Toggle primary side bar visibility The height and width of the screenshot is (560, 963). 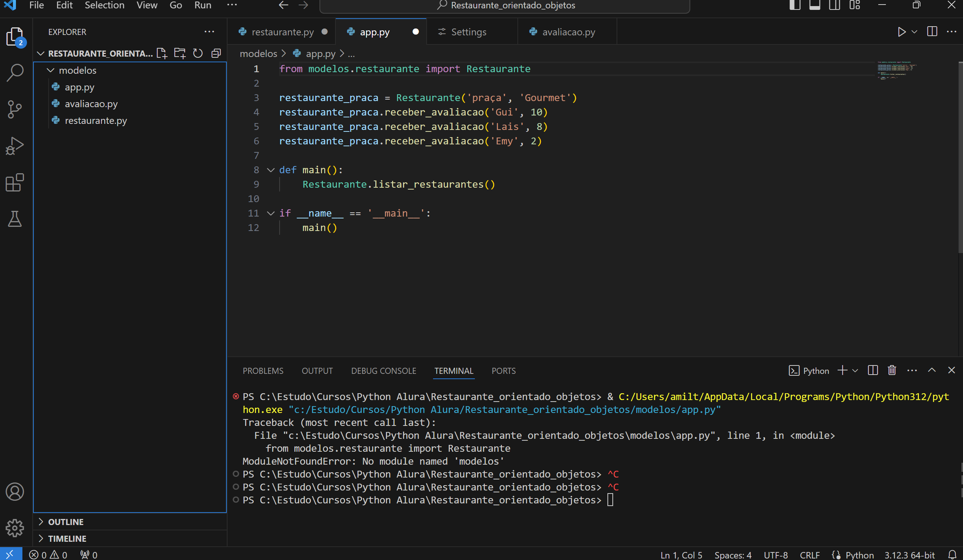tap(795, 5)
